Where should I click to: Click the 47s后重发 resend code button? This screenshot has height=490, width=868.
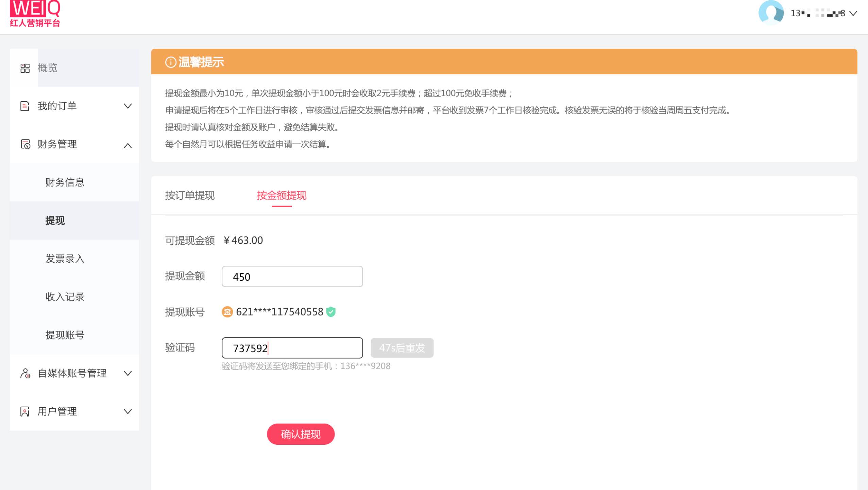(402, 348)
